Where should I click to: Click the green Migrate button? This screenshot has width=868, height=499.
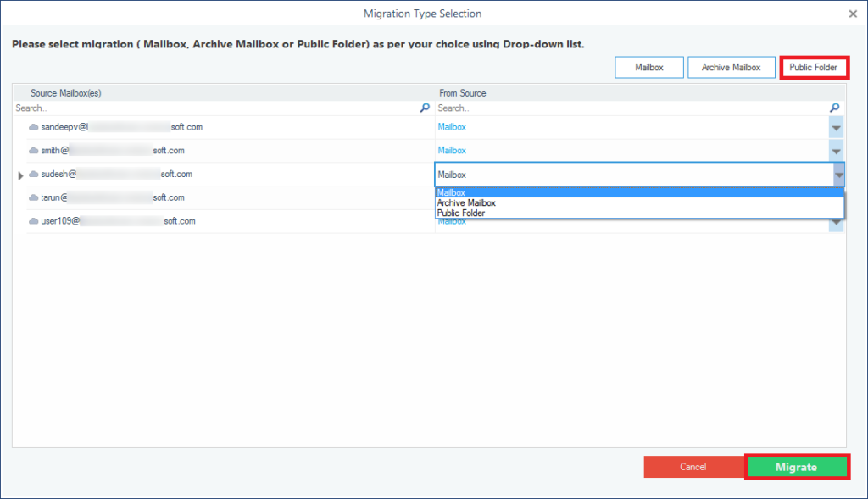[x=797, y=467]
